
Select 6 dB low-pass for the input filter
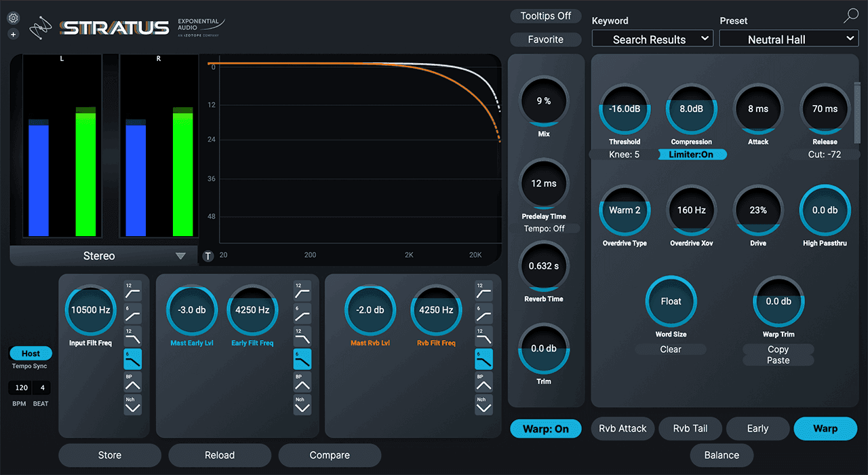pyautogui.click(x=133, y=359)
